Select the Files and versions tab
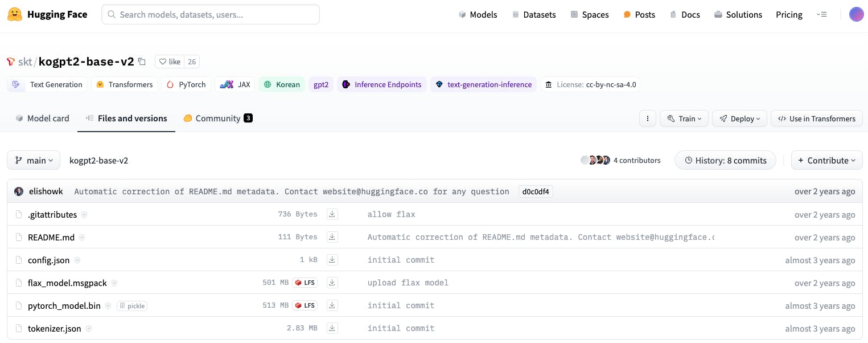The image size is (868, 343). click(x=126, y=118)
